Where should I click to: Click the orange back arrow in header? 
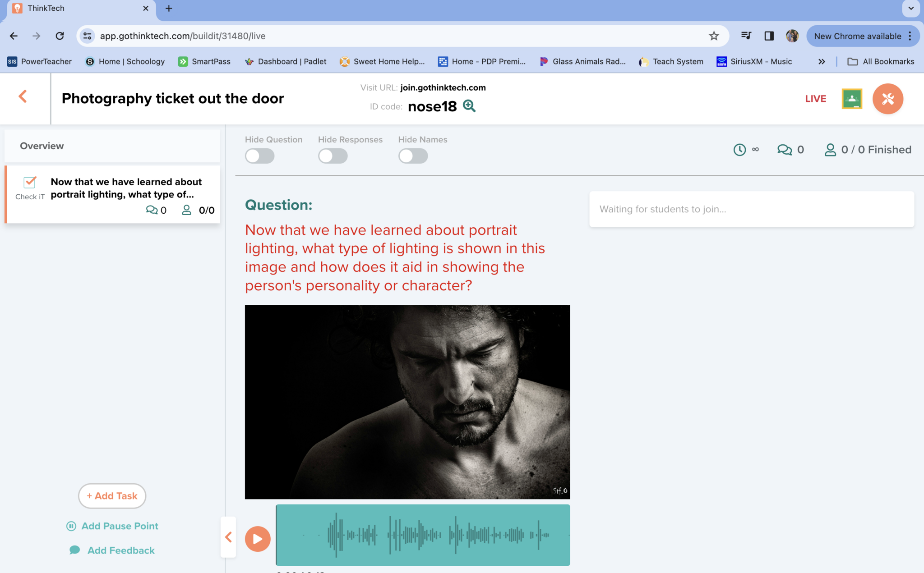coord(23,96)
